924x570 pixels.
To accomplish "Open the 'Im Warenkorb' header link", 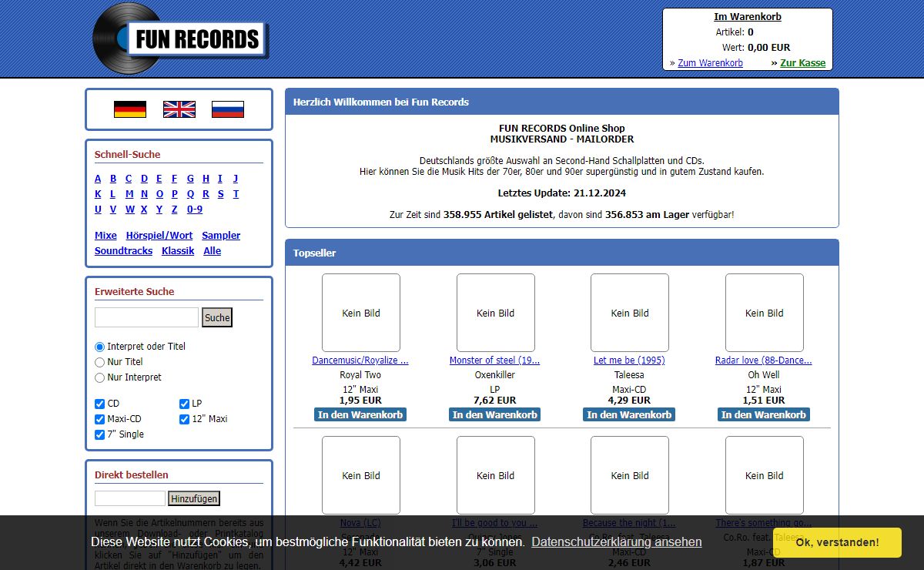I will (748, 17).
